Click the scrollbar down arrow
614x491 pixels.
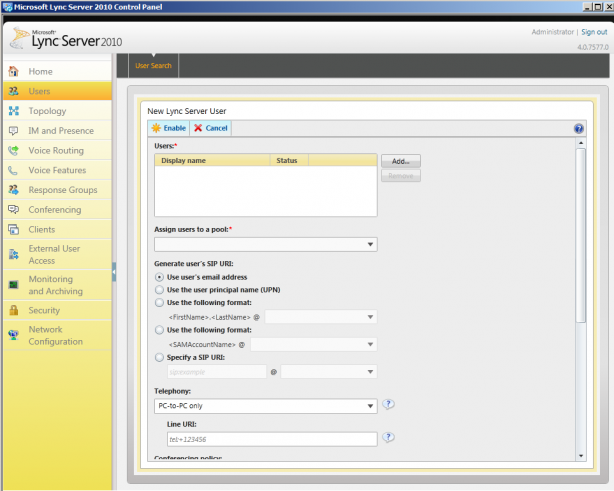pos(581,456)
